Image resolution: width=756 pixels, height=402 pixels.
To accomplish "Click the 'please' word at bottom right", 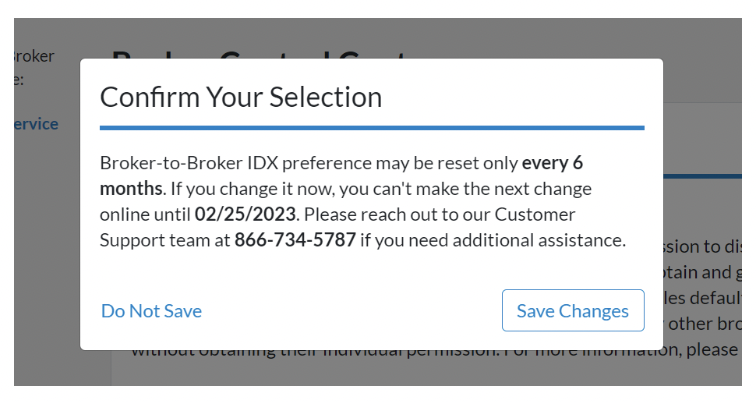I will tap(712, 351).
